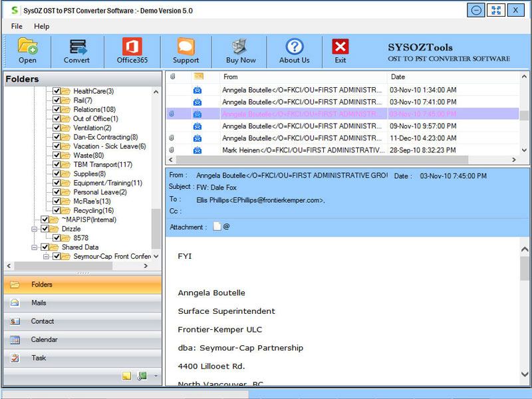Image resolution: width=532 pixels, height=399 pixels.
Task: Open the navigation pane options dropdown arrow
Action: pos(156,376)
